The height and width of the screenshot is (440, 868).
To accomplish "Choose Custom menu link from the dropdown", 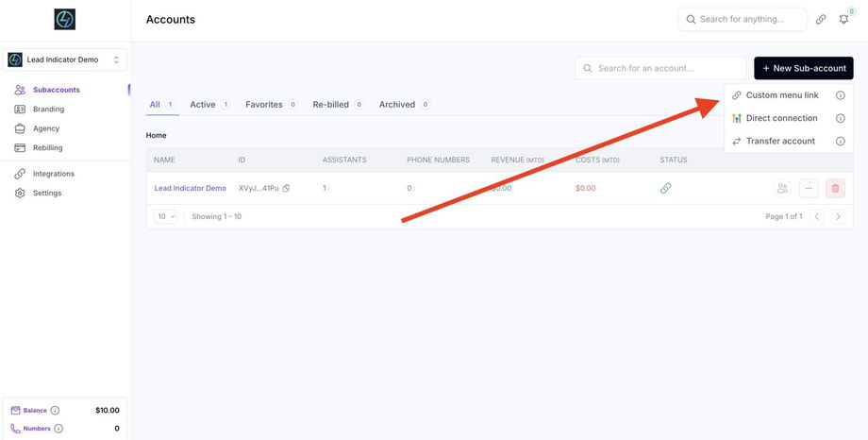I will pos(782,95).
